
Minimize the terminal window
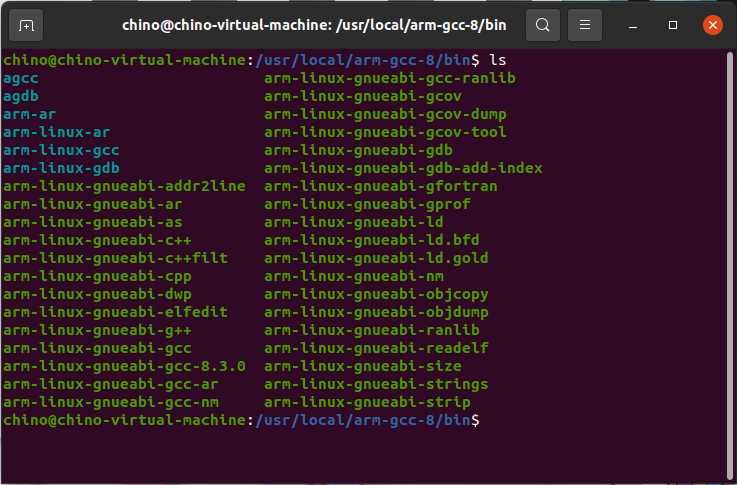coord(633,25)
